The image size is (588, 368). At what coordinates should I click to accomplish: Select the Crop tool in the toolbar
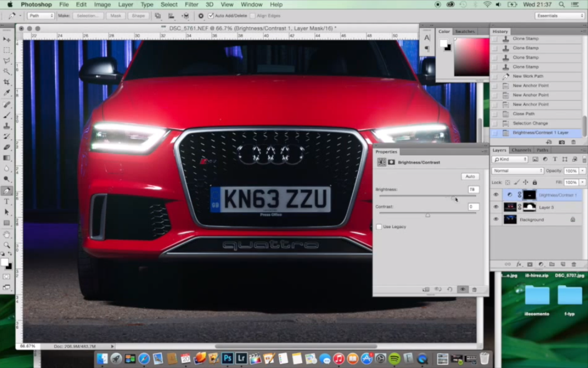7,82
